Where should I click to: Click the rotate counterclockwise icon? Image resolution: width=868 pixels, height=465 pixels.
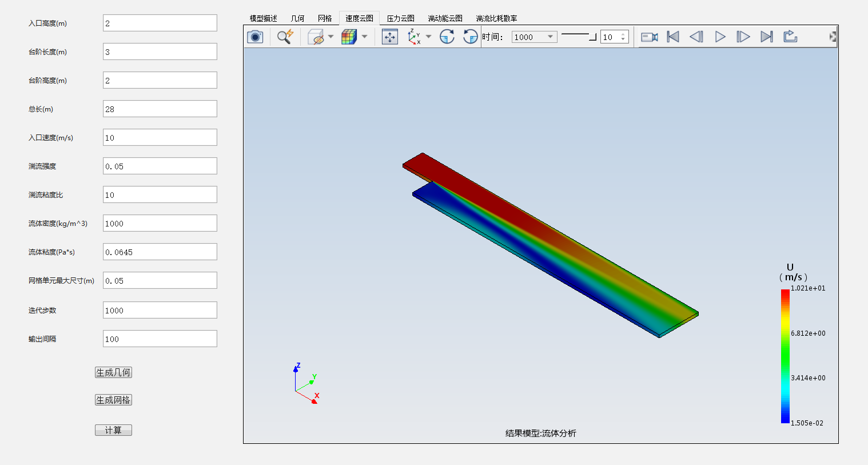click(x=470, y=37)
